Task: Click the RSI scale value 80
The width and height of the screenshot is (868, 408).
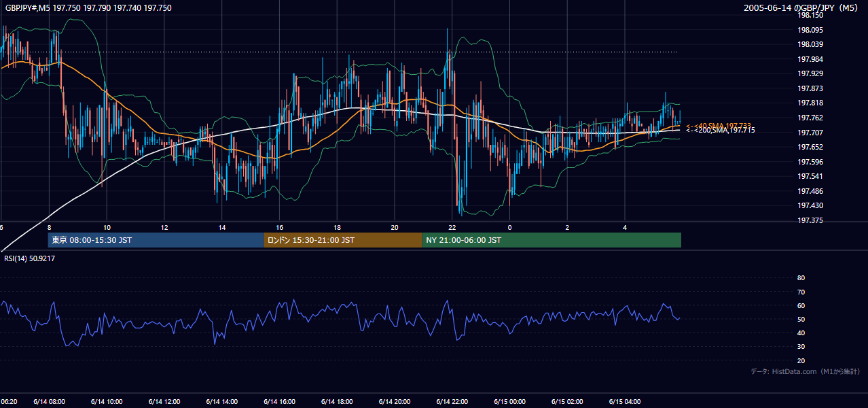Action: (x=801, y=278)
